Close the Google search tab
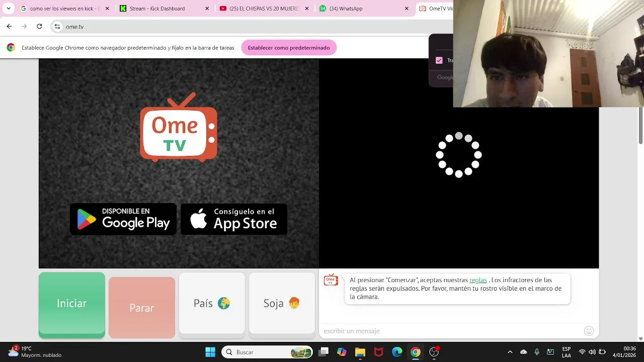The width and height of the screenshot is (644, 362). click(107, 9)
